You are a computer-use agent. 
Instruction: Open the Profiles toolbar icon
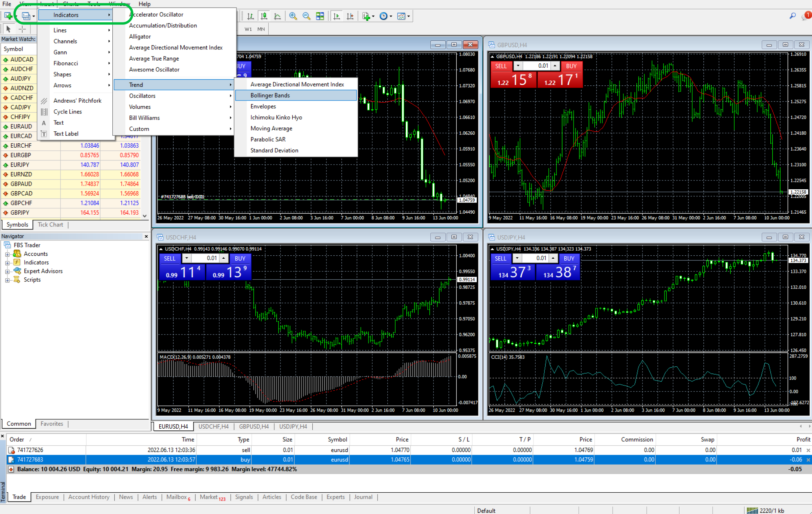click(26, 16)
